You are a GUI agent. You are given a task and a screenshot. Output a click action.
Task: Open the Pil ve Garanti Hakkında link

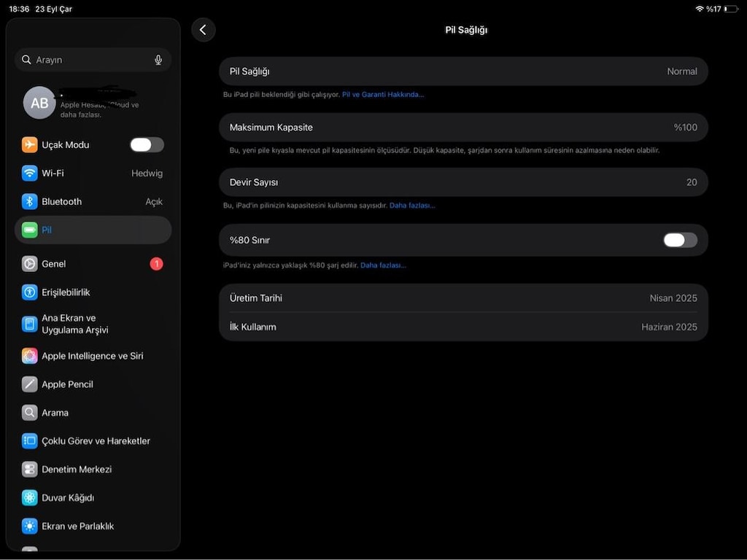pos(383,95)
